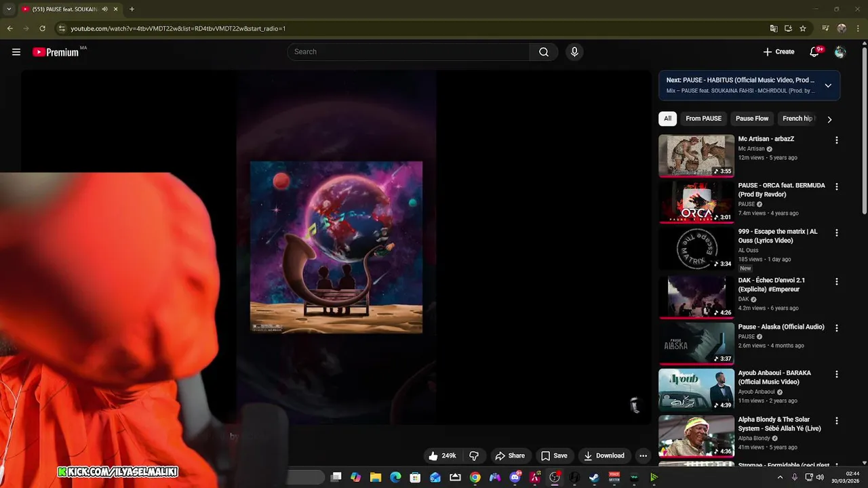This screenshot has width=868, height=488.
Task: Open DAK - Échec D'envoi 2.1 thumbnail
Action: coord(696,297)
